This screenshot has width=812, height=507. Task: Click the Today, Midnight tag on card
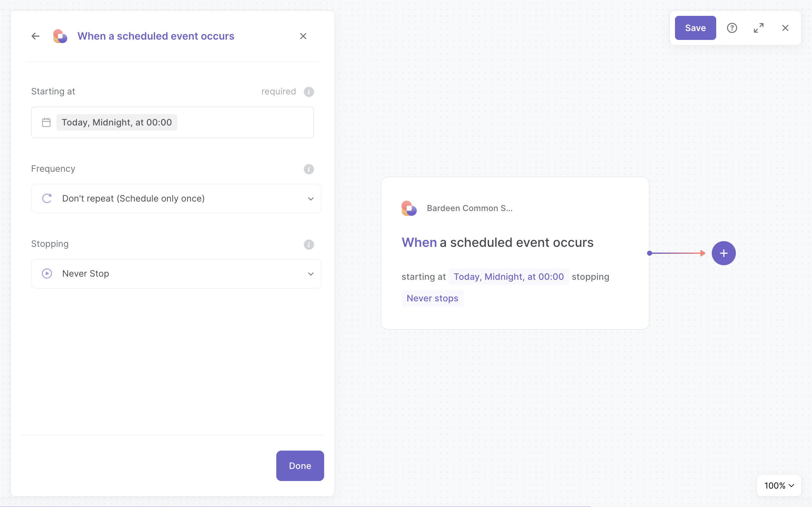pyautogui.click(x=508, y=277)
